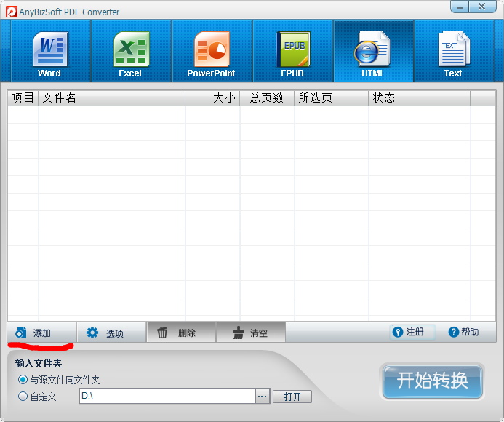Switch to HTML output format

pyautogui.click(x=374, y=52)
